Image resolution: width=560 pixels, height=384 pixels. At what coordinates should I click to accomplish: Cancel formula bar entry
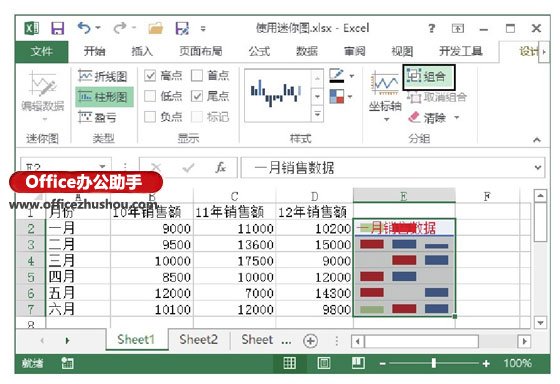[156, 167]
